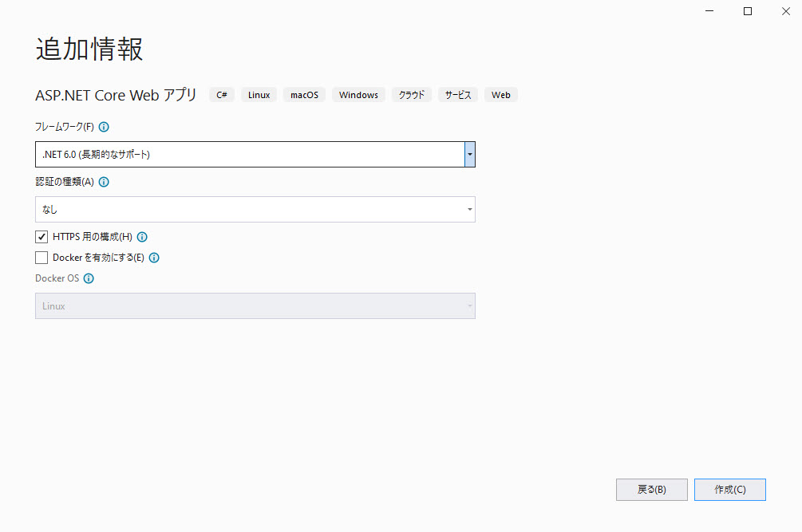Click the C# tag

(222, 95)
